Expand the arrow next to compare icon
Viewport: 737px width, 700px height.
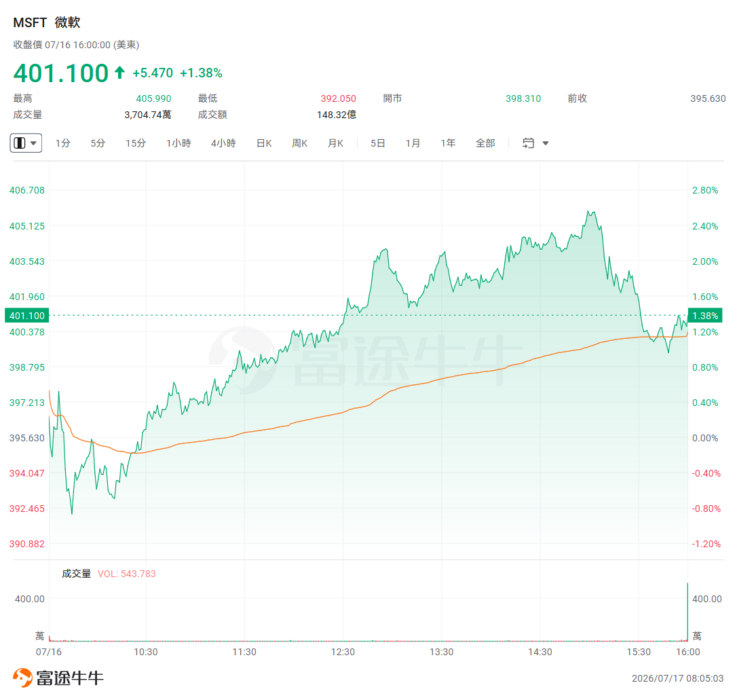point(546,143)
